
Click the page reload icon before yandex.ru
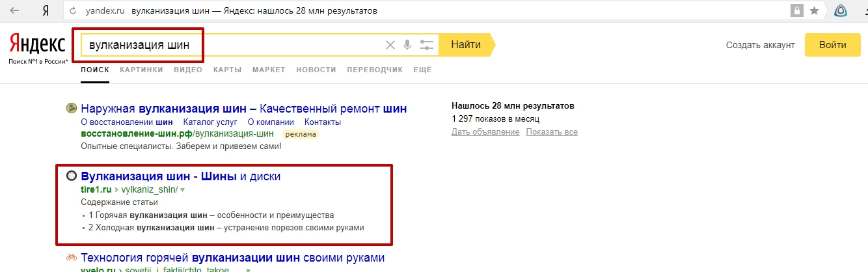(x=73, y=11)
